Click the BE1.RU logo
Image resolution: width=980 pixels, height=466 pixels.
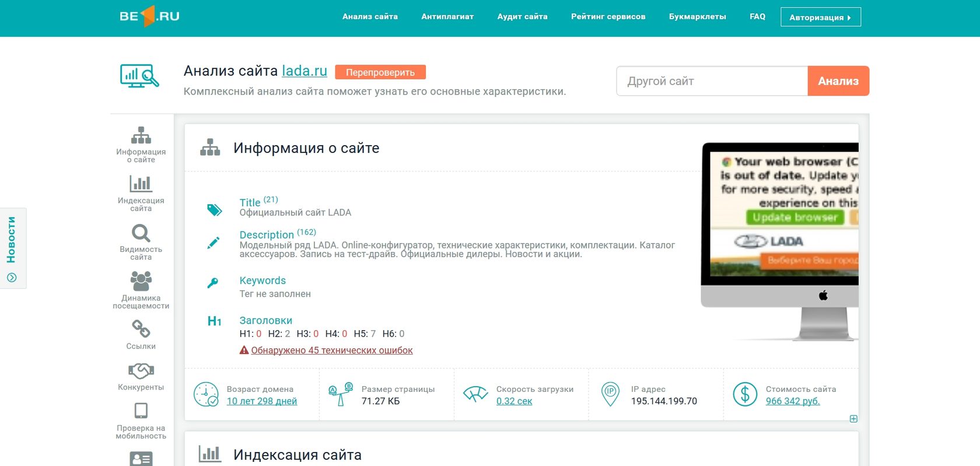click(x=149, y=16)
